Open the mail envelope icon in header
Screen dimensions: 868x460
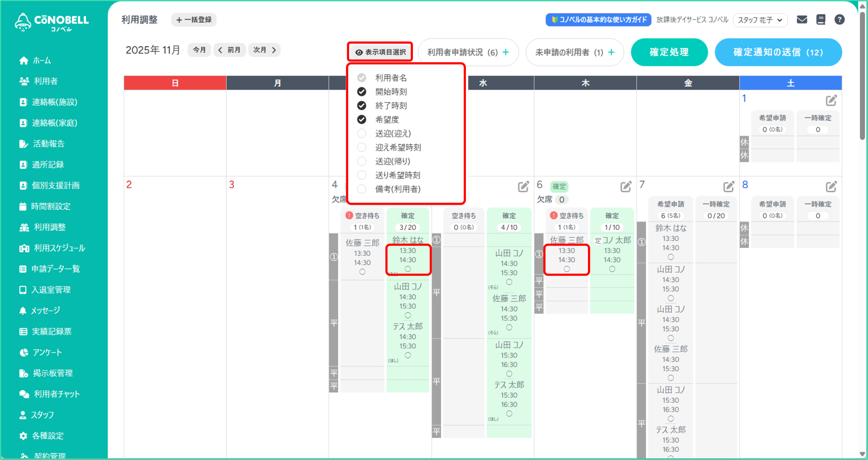802,20
